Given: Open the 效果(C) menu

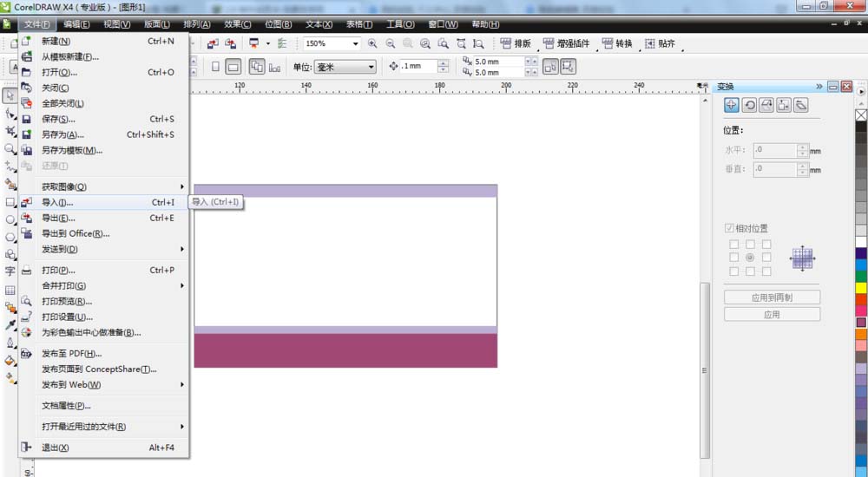Looking at the screenshot, I should pyautogui.click(x=238, y=24).
